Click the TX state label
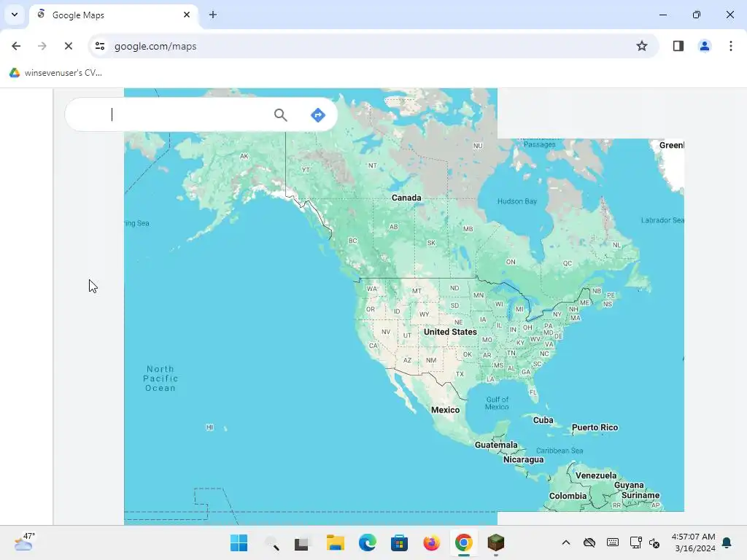Screen dimensions: 747x560 pos(460,374)
